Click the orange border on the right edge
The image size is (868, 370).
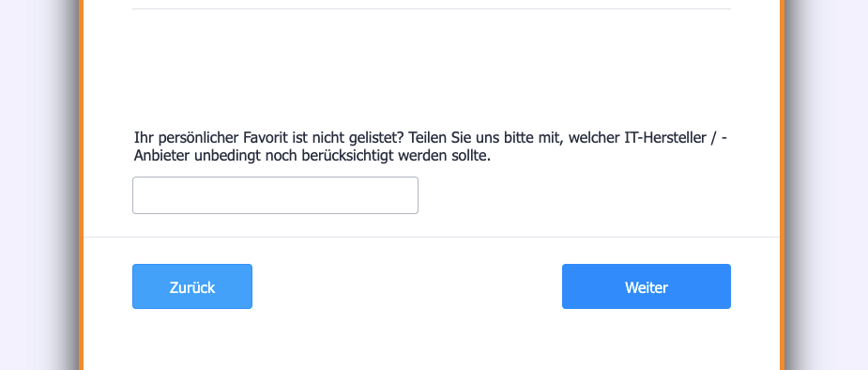tap(783, 185)
